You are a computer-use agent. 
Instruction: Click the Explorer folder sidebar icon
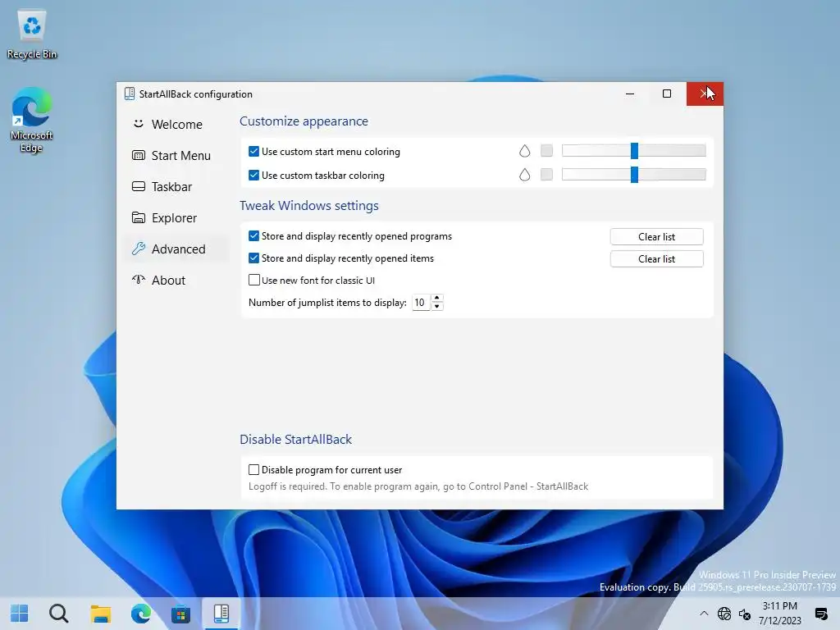[138, 217]
